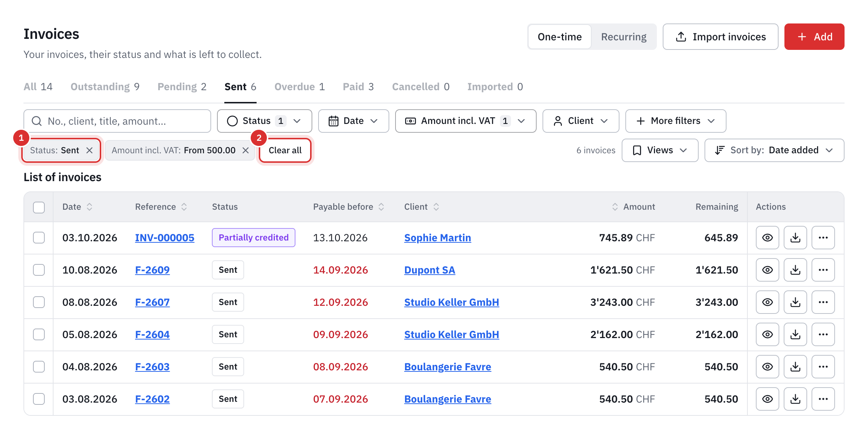Remove the Amount From 500.00 filter chip
The width and height of the screenshot is (868, 440).
(246, 150)
